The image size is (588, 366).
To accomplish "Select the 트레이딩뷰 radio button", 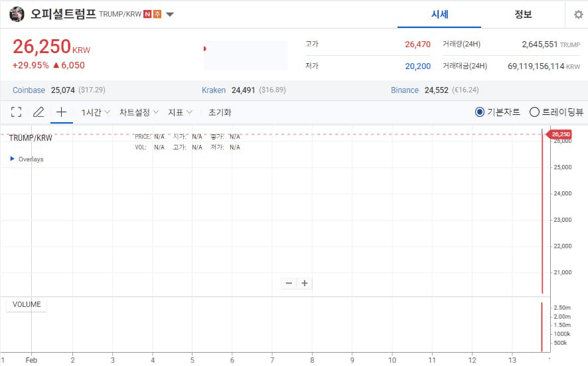I will pos(534,112).
